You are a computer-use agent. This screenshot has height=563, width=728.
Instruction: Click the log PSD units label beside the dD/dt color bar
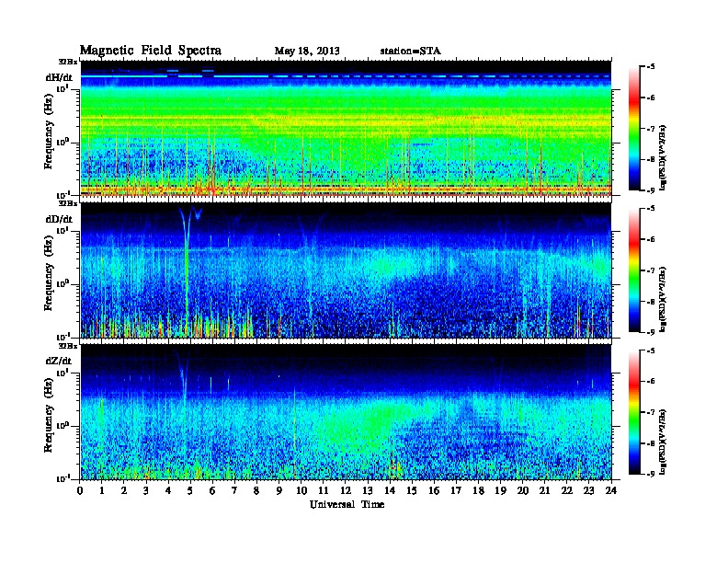(x=663, y=299)
